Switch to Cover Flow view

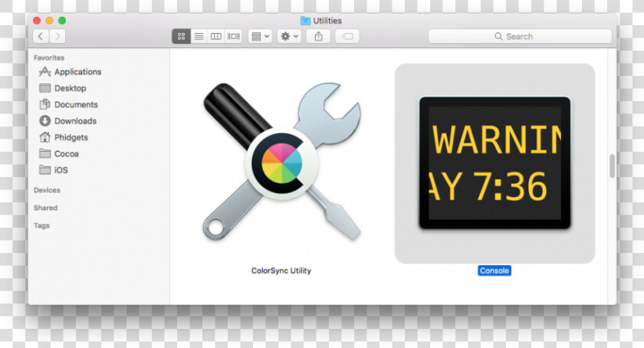[234, 36]
